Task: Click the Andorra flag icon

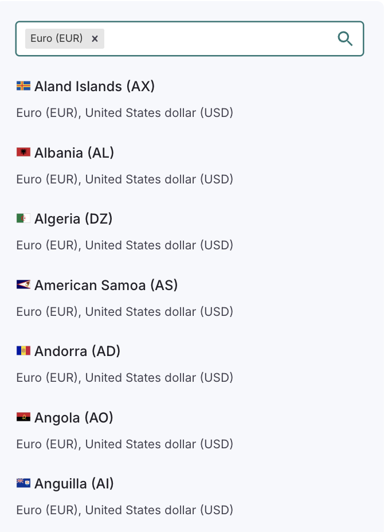Action: [x=22, y=351]
